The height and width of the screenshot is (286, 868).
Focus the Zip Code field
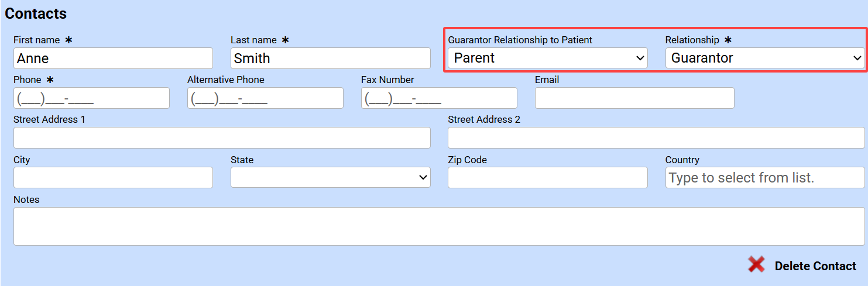pyautogui.click(x=547, y=177)
